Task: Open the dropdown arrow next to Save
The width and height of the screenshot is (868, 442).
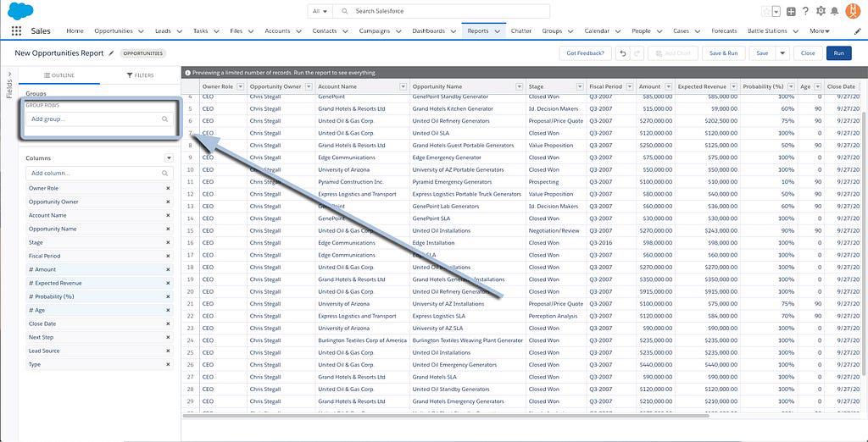Action: (782, 53)
